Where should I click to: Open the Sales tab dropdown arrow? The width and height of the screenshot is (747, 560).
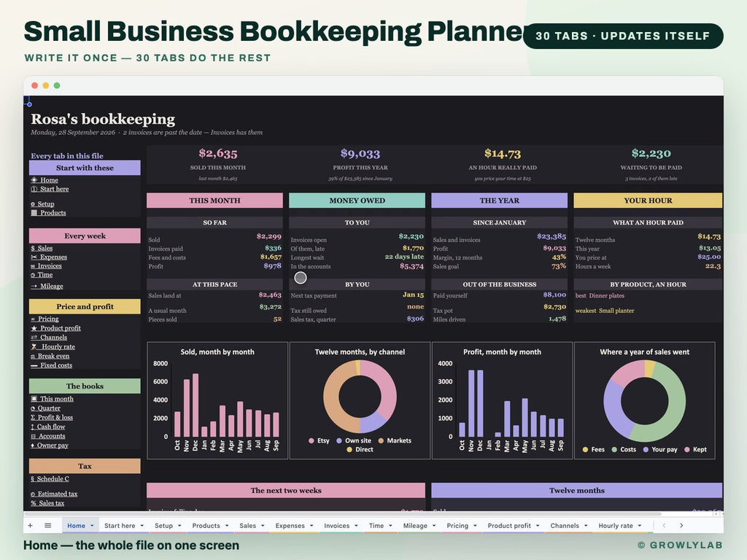tap(263, 526)
